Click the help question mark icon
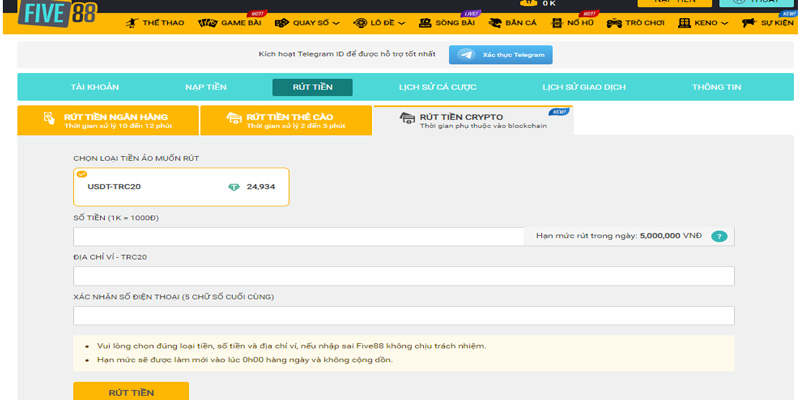 coord(718,236)
